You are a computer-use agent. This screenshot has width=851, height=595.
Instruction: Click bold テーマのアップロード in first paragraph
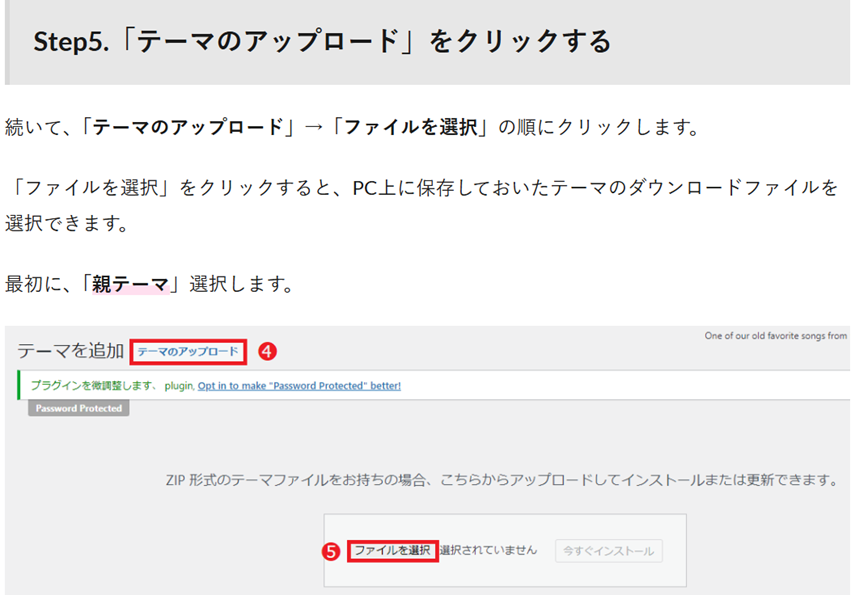point(186,128)
